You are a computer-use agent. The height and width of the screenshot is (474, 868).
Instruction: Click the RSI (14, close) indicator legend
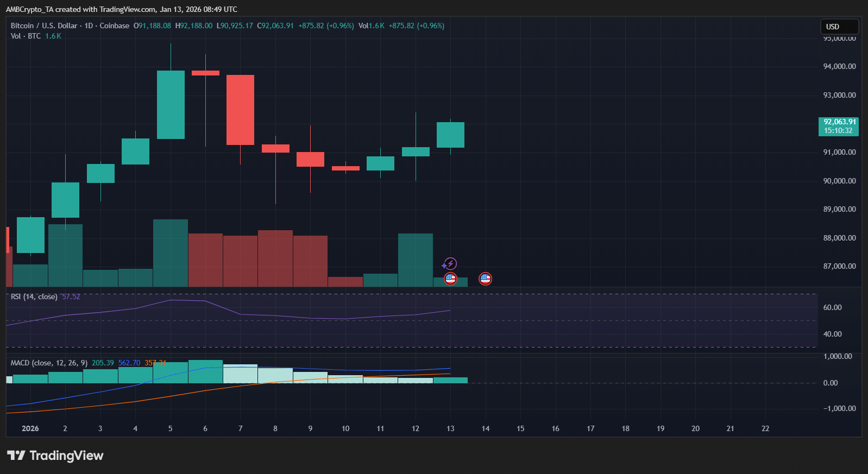[x=34, y=296]
